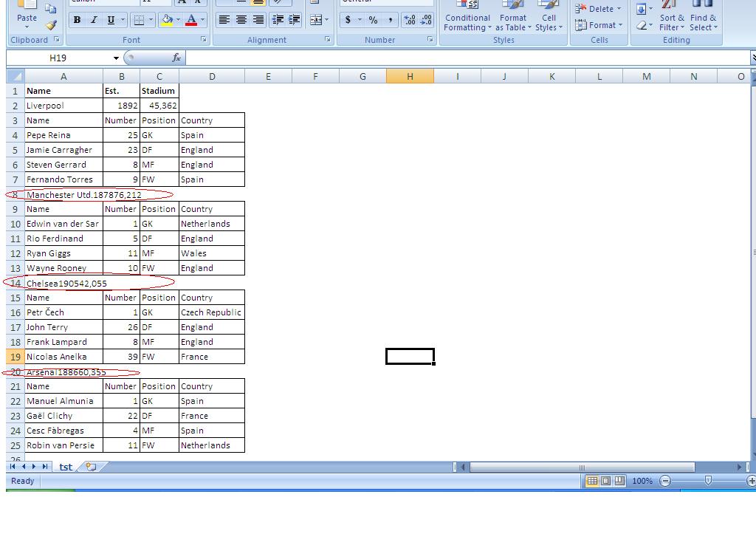
Task: Align text right
Action: pyautogui.click(x=258, y=20)
